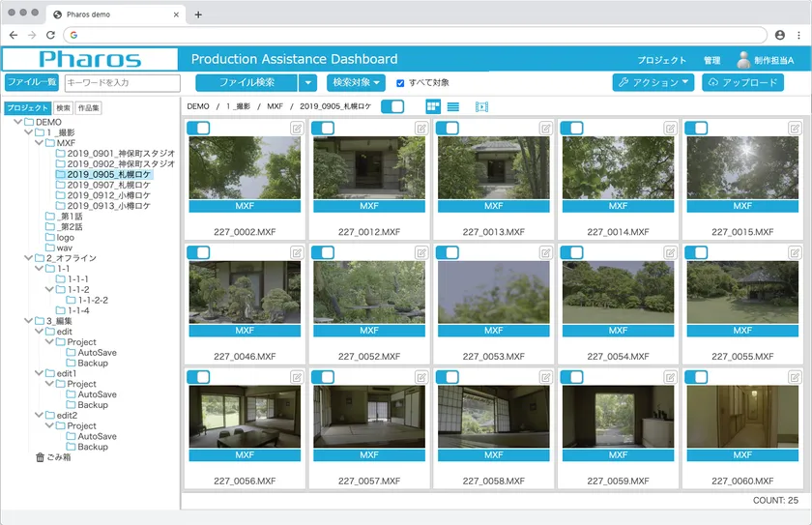Toggle selection switch on 227_0012.MXF
Image resolution: width=812 pixels, height=525 pixels.
tap(323, 129)
